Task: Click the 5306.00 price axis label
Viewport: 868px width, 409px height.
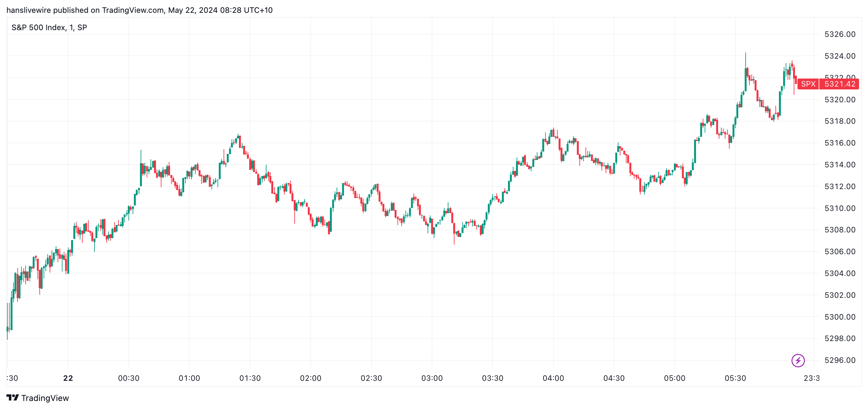Action: click(x=840, y=252)
